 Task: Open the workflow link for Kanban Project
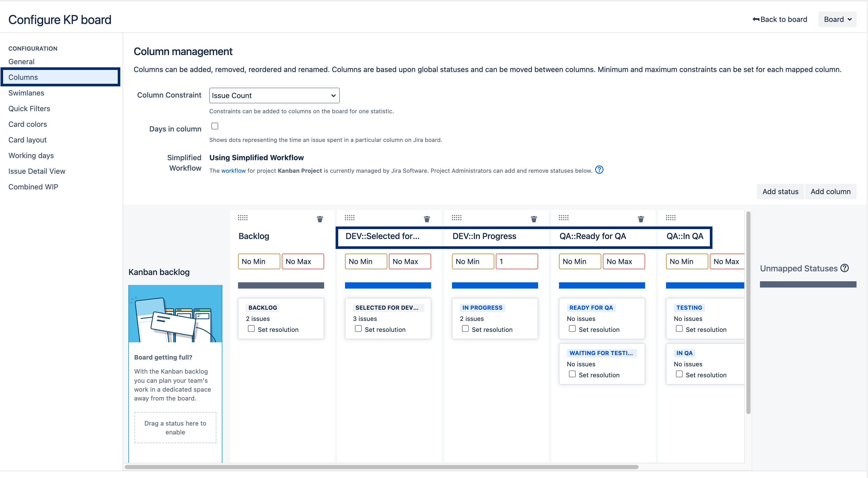234,171
